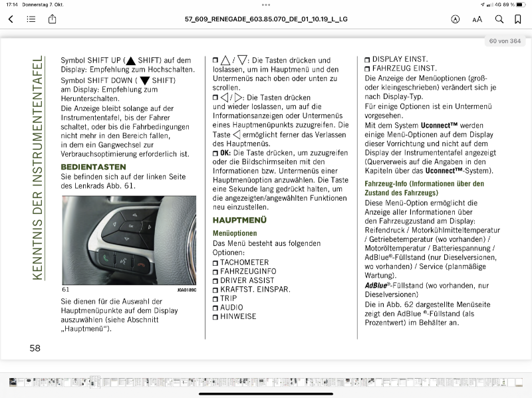This screenshot has width=532, height=398.
Task: Jump to last thumbnail in page scrubber
Action: click(x=520, y=382)
